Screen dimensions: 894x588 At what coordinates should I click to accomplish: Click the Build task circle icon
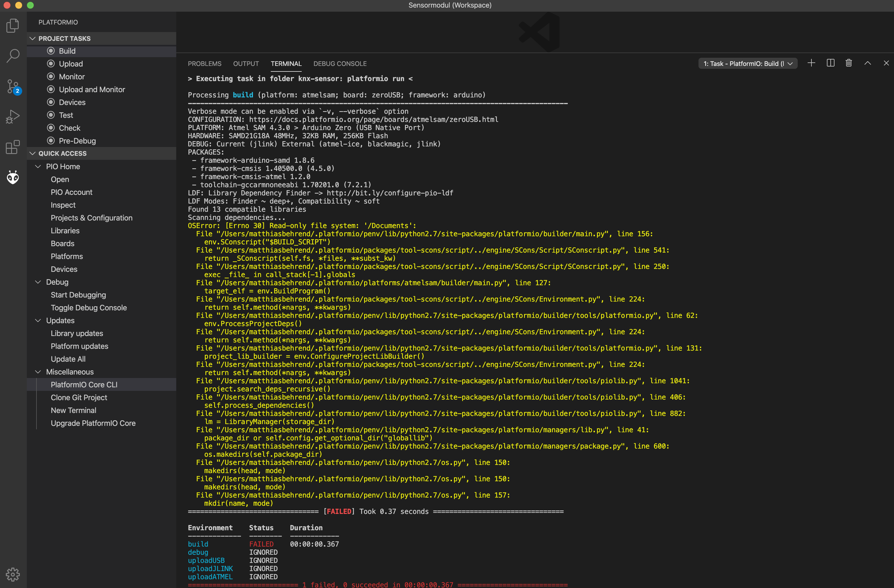(51, 51)
